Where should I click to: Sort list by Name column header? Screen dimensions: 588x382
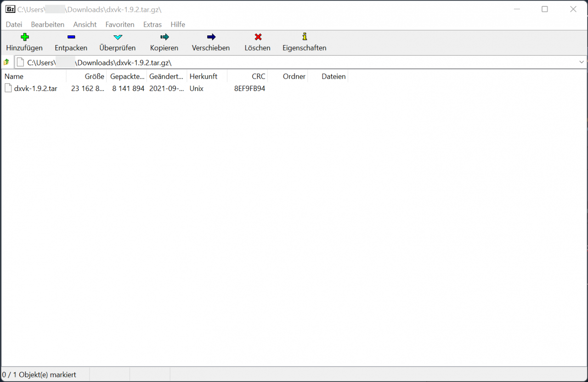(x=14, y=76)
